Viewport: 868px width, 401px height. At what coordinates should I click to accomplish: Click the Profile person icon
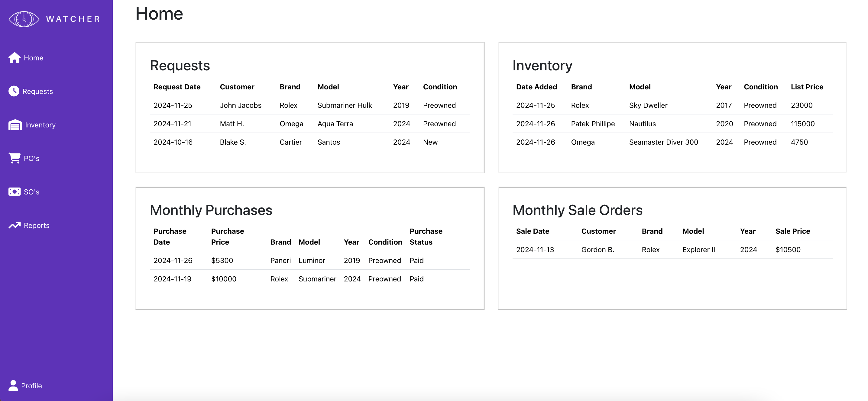point(13,386)
